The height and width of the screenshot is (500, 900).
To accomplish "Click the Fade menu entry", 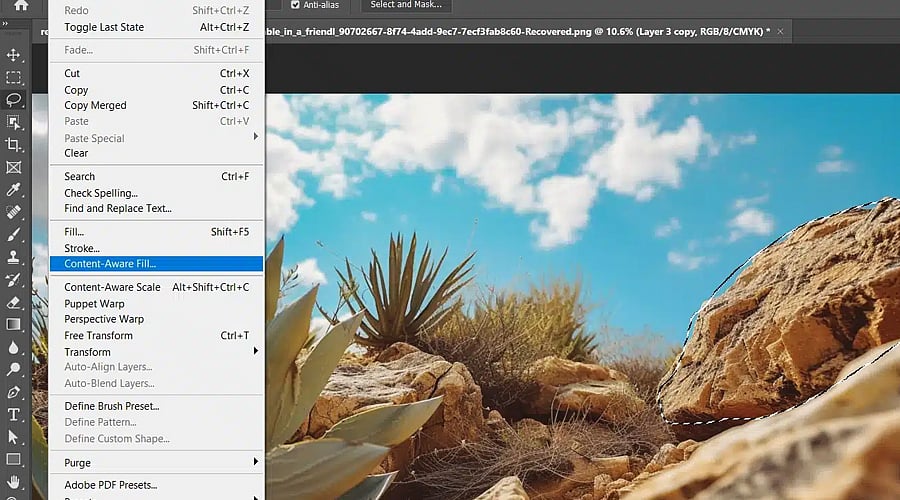I will [x=156, y=50].
